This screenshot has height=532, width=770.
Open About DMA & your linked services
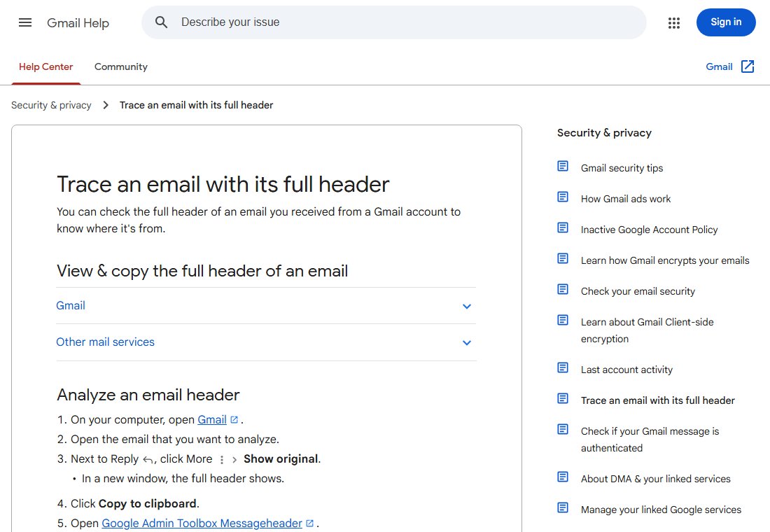click(x=656, y=479)
